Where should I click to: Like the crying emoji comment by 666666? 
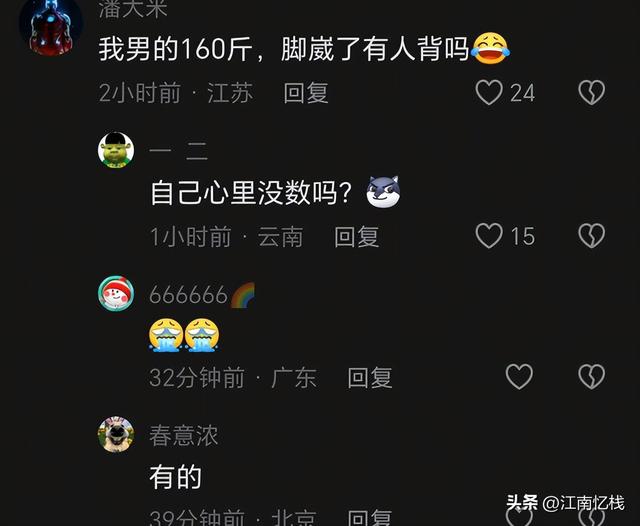(519, 376)
